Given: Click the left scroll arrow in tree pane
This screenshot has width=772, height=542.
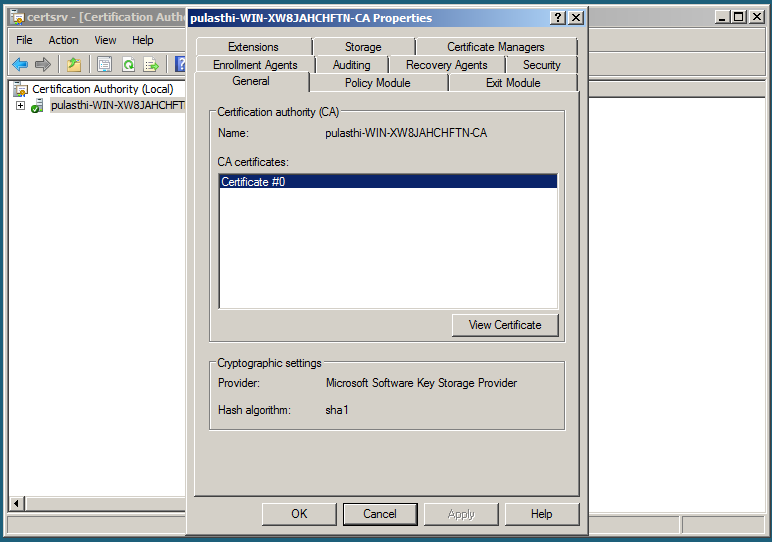Looking at the screenshot, I should pos(17,503).
